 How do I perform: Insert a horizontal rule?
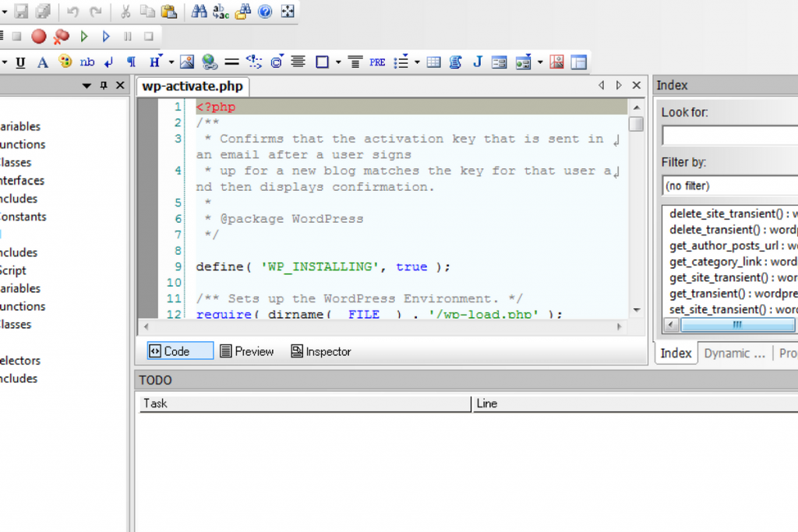[231, 62]
